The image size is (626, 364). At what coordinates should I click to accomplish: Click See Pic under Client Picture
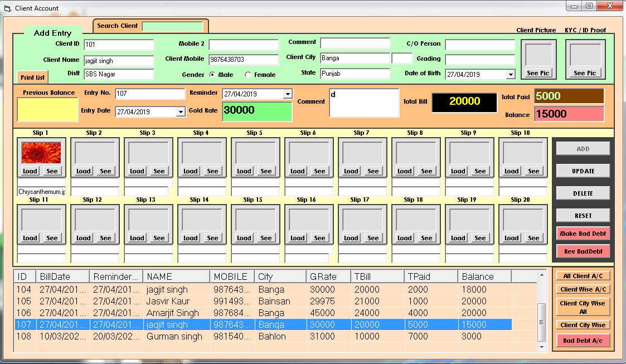click(x=537, y=73)
